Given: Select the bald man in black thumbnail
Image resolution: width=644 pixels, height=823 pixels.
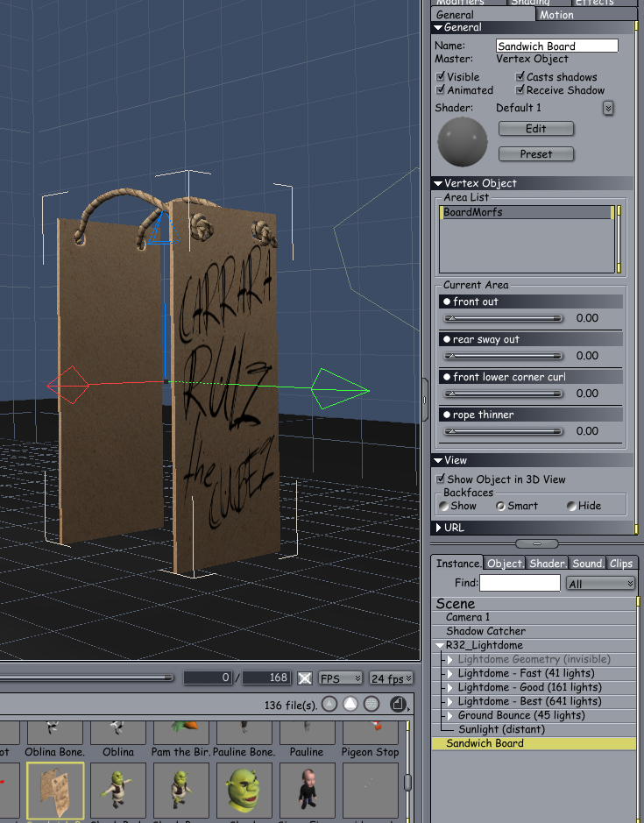Looking at the screenshot, I should pos(307,790).
